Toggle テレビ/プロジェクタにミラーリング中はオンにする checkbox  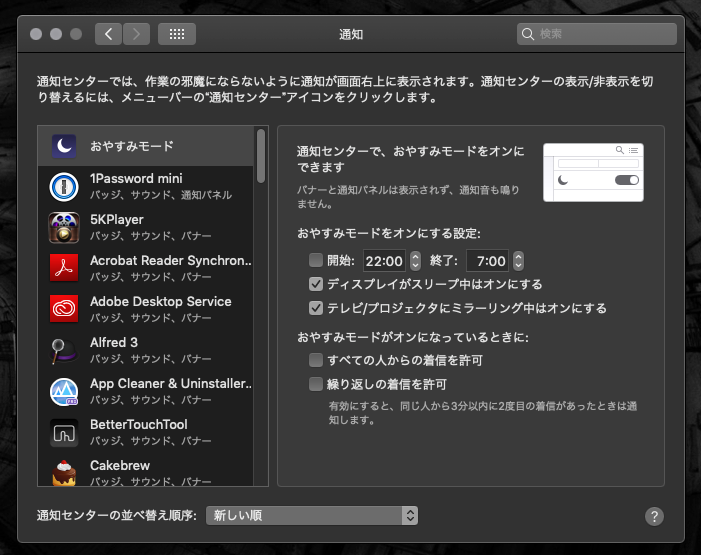click(x=316, y=308)
